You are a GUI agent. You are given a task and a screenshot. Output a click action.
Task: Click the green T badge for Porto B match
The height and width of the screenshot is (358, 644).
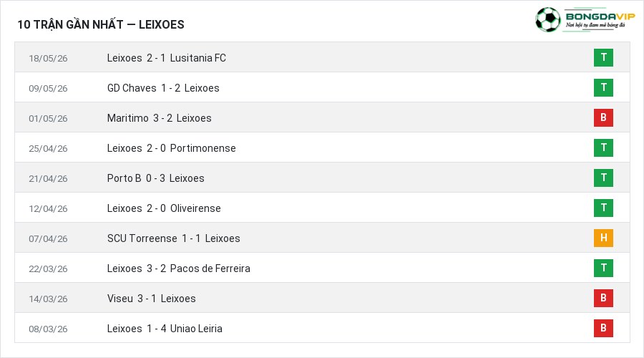(x=603, y=178)
